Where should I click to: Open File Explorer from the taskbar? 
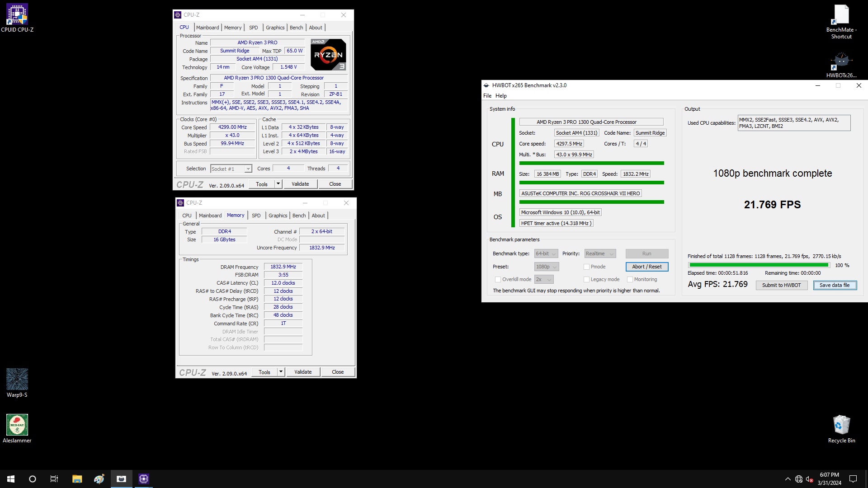pos(77,479)
